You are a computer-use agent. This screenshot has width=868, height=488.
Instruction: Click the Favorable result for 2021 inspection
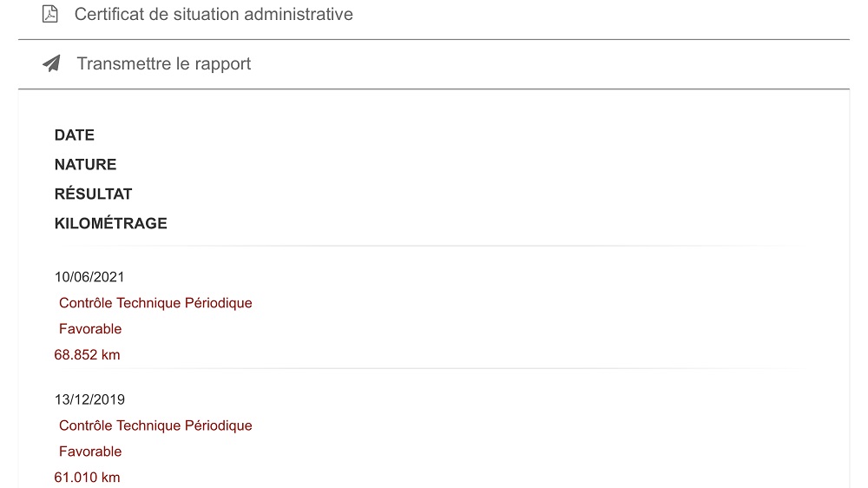90,329
